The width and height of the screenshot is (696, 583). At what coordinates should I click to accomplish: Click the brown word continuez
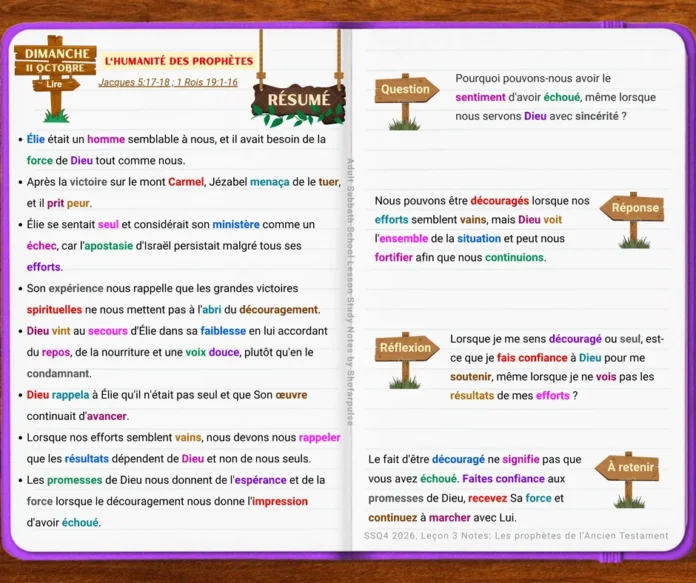tap(392, 518)
